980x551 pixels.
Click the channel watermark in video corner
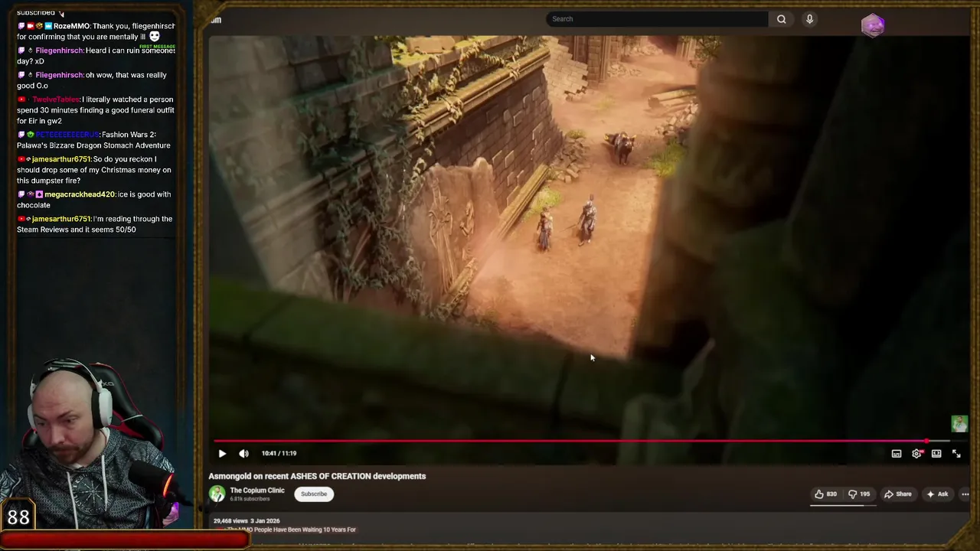959,423
